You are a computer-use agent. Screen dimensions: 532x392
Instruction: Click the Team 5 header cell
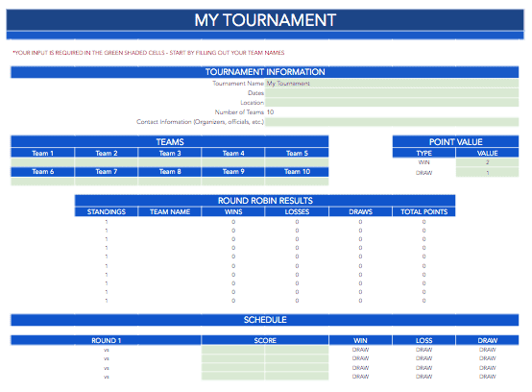297,153
